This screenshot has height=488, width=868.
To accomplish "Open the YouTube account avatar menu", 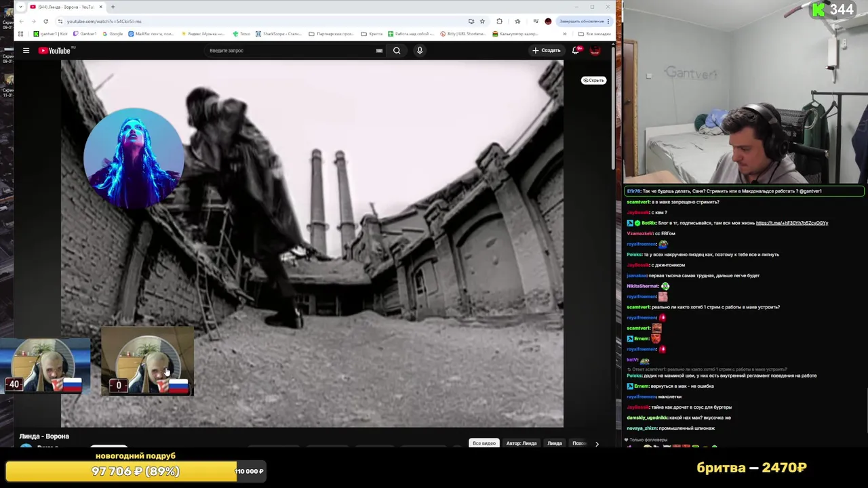I will click(x=595, y=50).
